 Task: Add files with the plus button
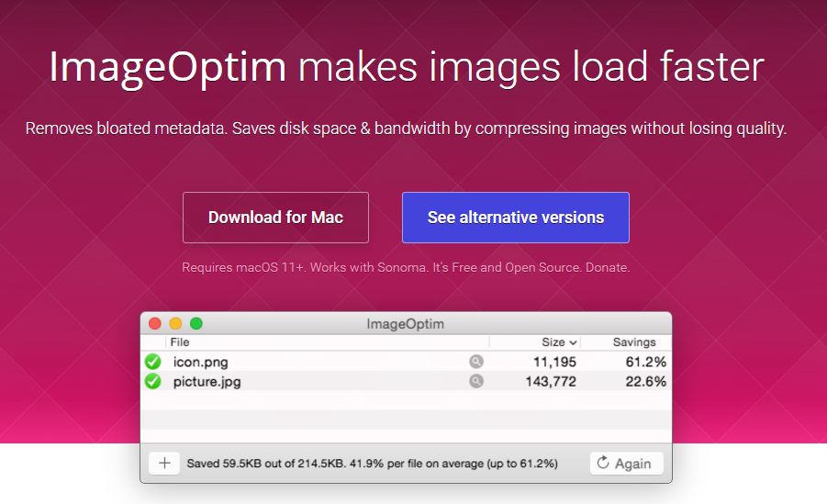[x=164, y=464]
